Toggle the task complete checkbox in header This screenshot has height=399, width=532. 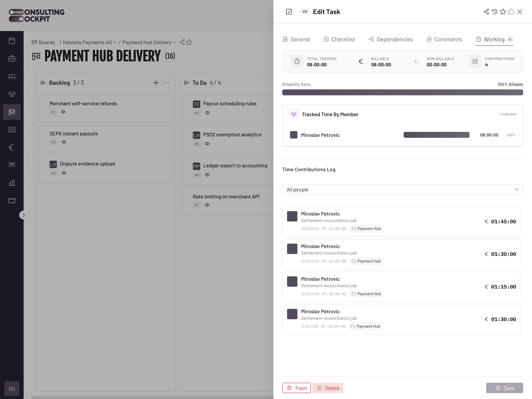(289, 12)
